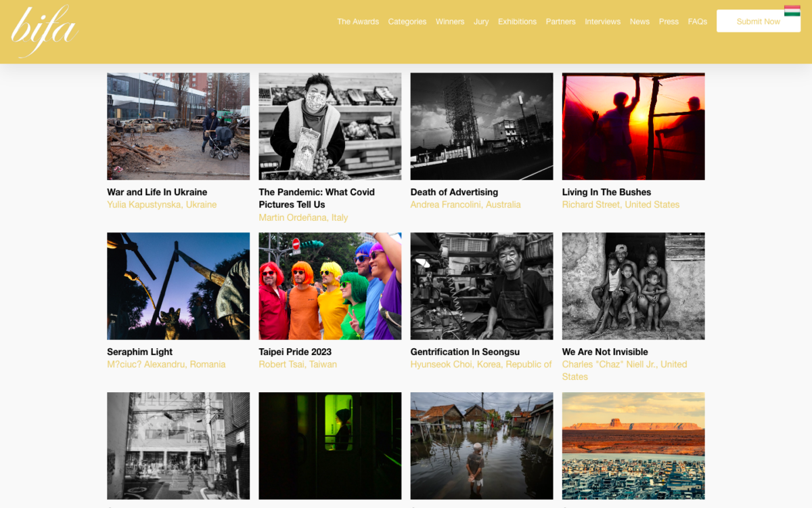Open We Are Not Invisible family photo

633,287
